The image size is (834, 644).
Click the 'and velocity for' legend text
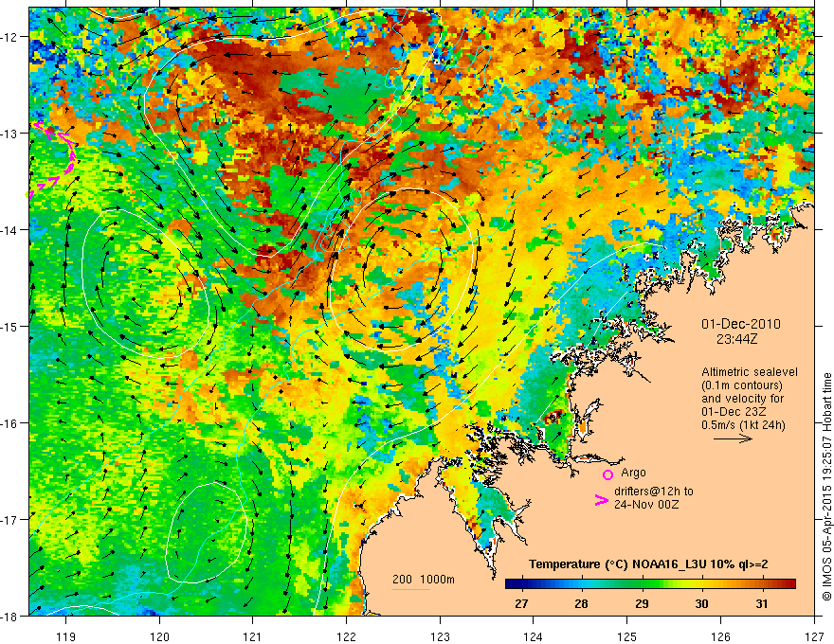click(742, 399)
